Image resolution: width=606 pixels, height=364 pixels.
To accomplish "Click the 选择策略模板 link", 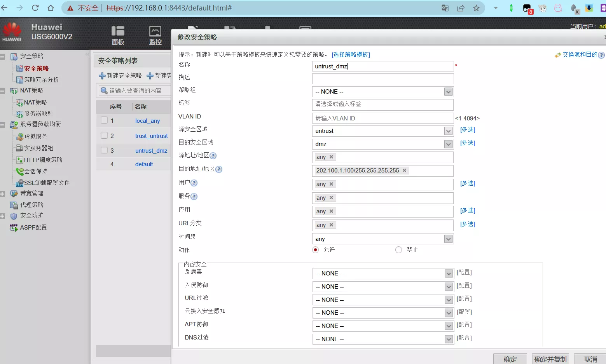I will 351,55.
